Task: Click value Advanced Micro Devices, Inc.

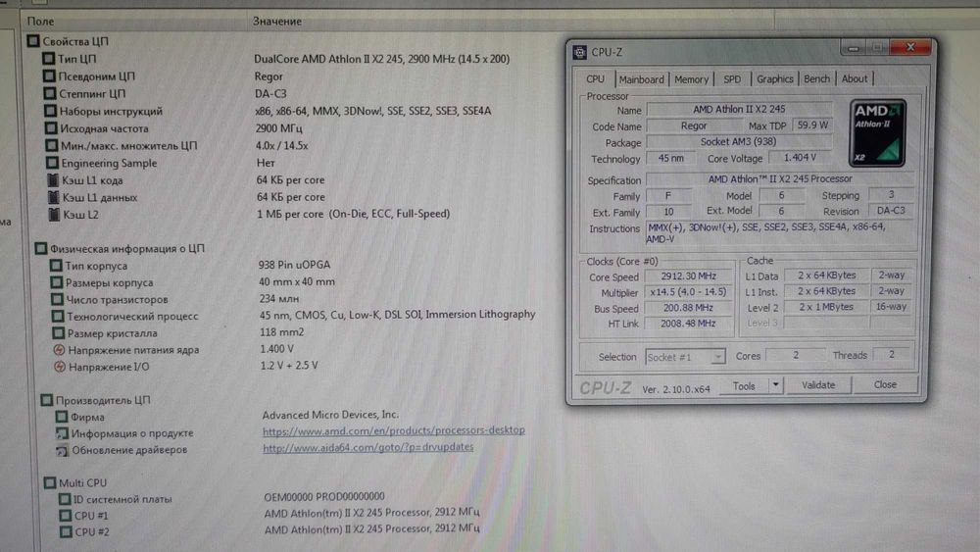Action: click(330, 415)
